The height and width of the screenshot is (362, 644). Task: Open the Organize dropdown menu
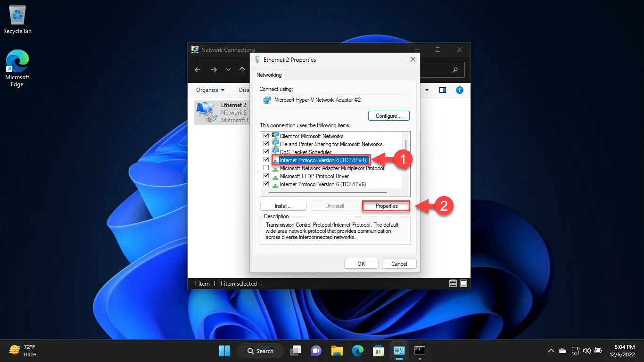pos(210,90)
